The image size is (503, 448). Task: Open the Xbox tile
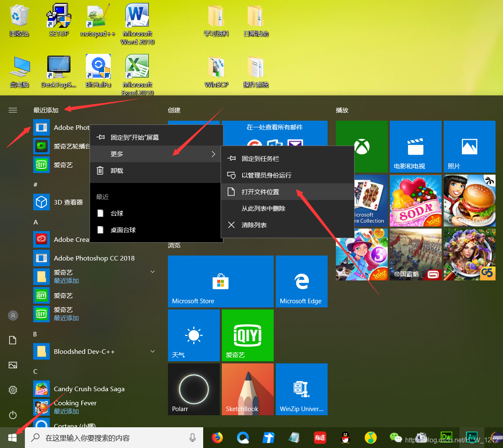click(x=362, y=146)
